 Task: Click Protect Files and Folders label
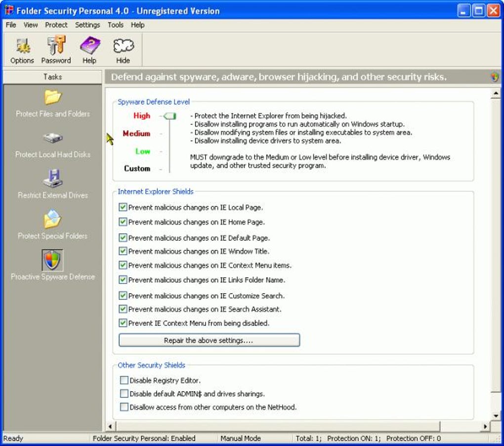[53, 114]
